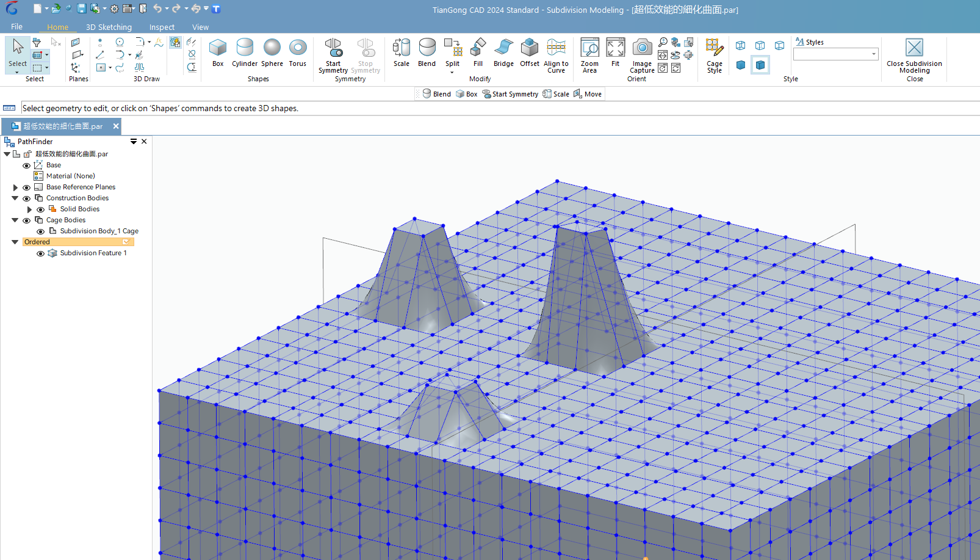Pick the Sphere shape tool
This screenshot has width=980, height=560.
coord(272,53)
